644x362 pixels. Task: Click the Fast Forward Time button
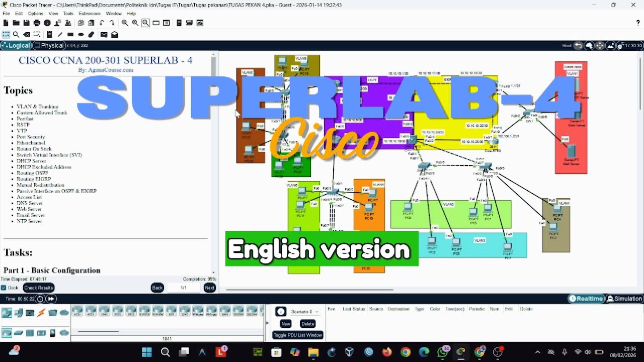51,299
